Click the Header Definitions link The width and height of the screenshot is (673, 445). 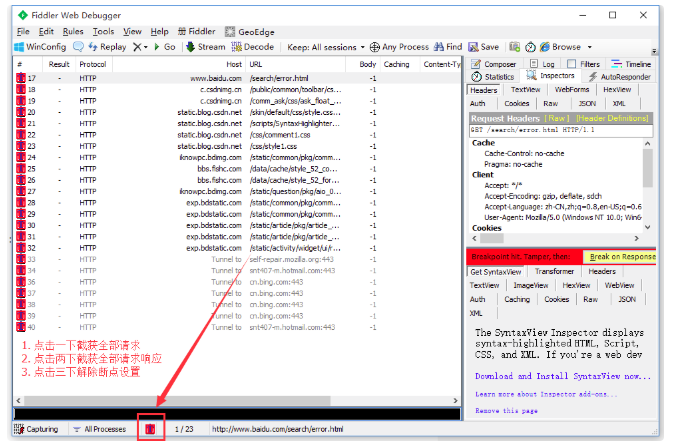(612, 118)
